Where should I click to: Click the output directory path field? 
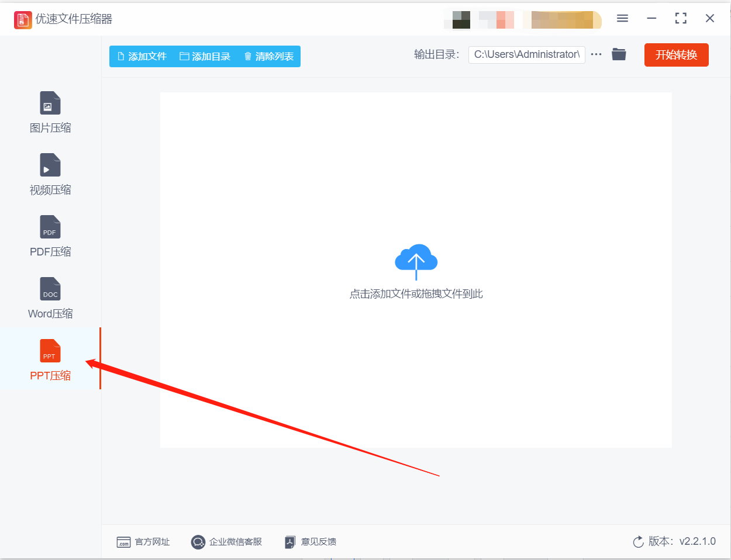(527, 54)
